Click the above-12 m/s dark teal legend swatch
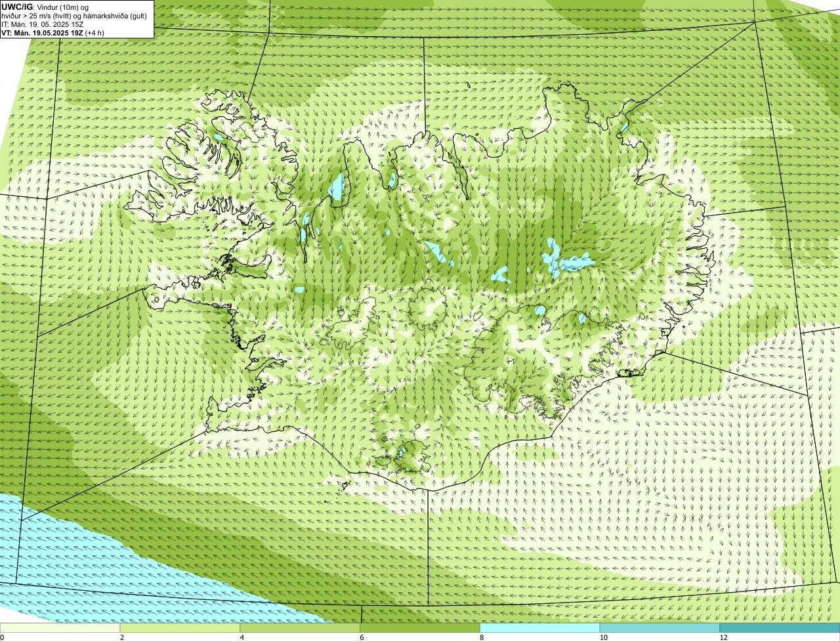The height and width of the screenshot is (642, 840). pyautogui.click(x=780, y=628)
